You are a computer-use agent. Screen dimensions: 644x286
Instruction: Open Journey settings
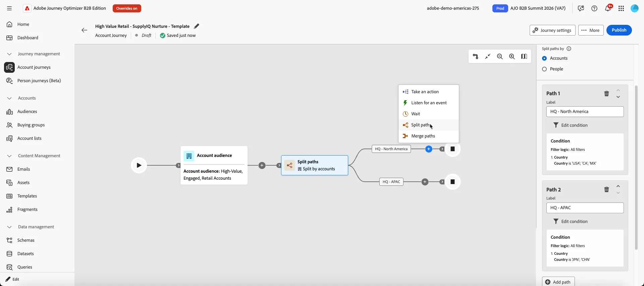(x=552, y=30)
